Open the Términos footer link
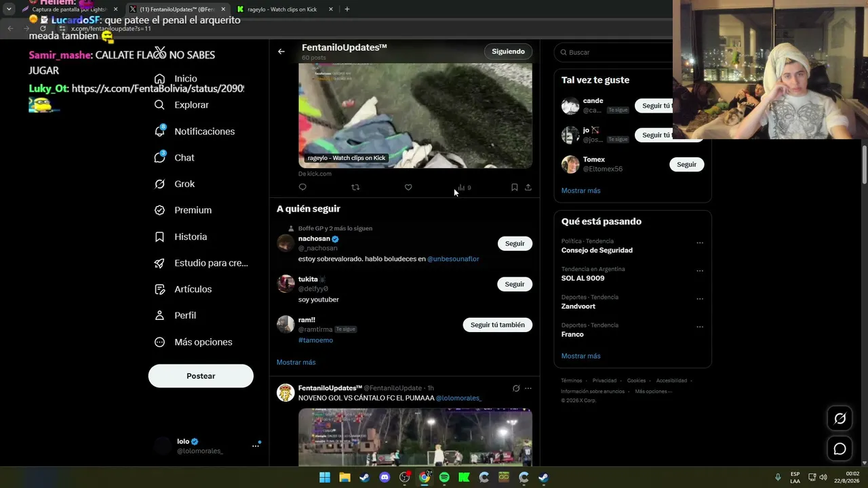The width and height of the screenshot is (868, 488). point(572,381)
